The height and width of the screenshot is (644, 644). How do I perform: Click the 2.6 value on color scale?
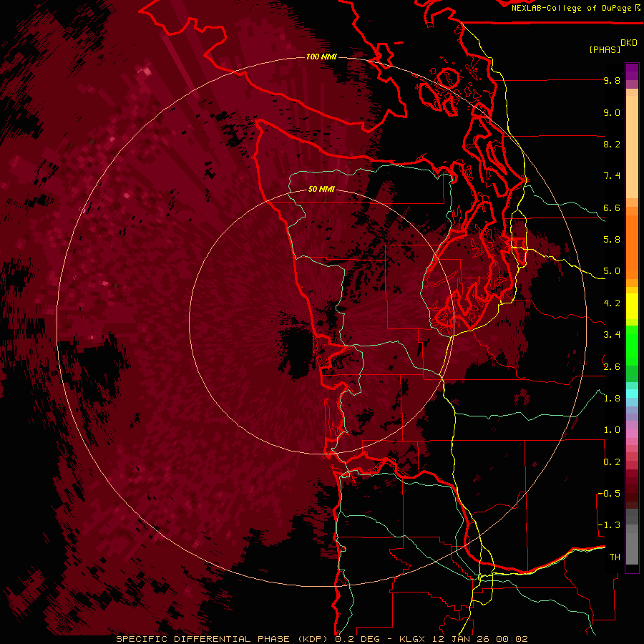click(x=612, y=366)
